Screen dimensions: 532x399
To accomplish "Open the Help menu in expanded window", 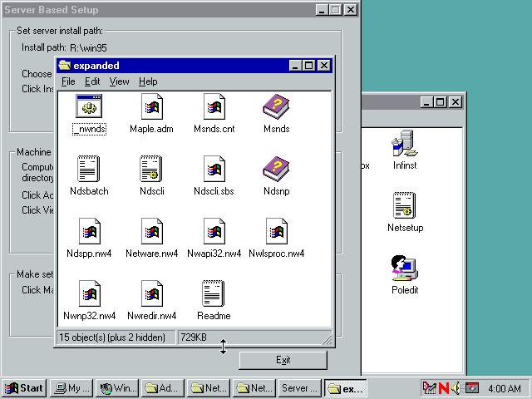I will click(x=148, y=81).
